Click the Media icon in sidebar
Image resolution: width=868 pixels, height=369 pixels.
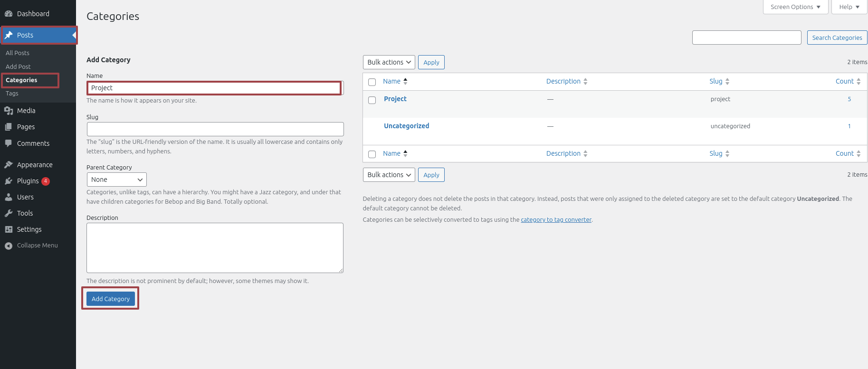point(9,111)
